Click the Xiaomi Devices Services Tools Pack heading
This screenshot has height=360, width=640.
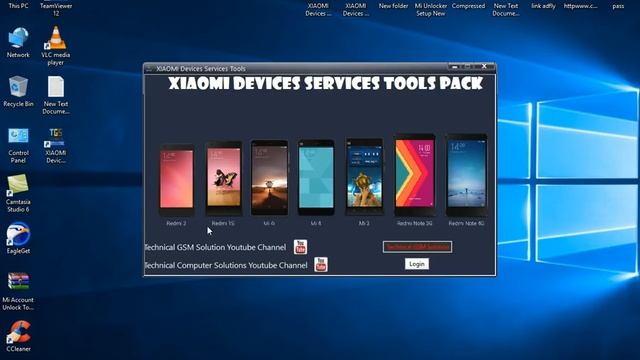pyautogui.click(x=326, y=84)
